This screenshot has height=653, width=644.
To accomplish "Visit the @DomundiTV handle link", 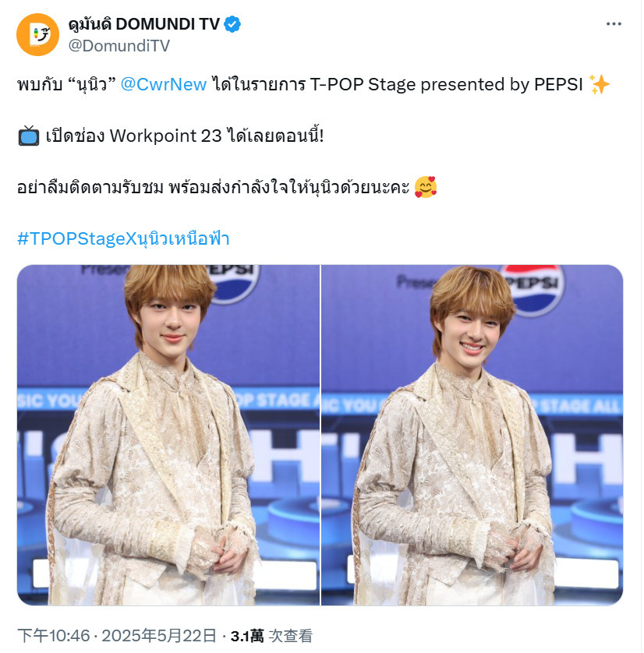I will pos(119,45).
